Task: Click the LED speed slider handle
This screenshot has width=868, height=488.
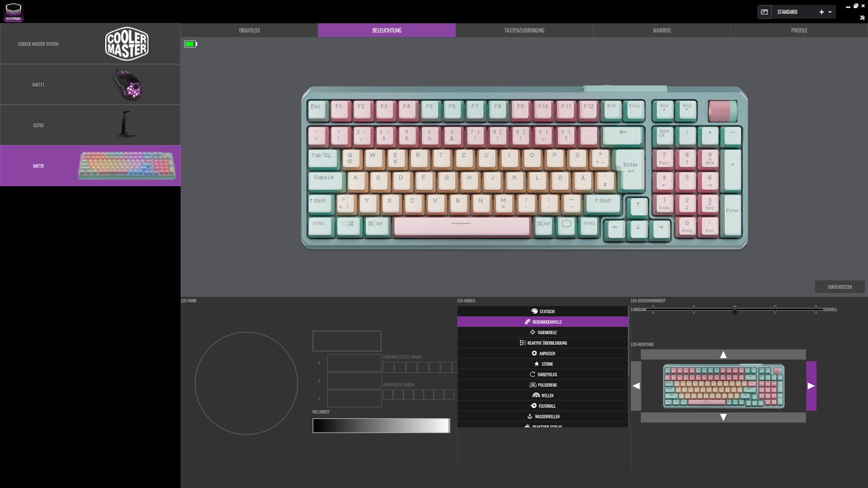Action: [735, 309]
